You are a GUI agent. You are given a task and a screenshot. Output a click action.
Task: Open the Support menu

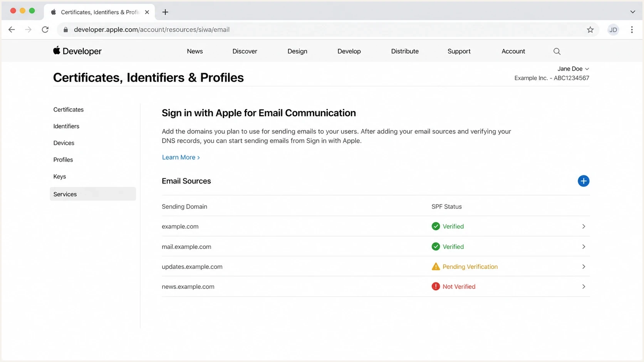click(459, 51)
